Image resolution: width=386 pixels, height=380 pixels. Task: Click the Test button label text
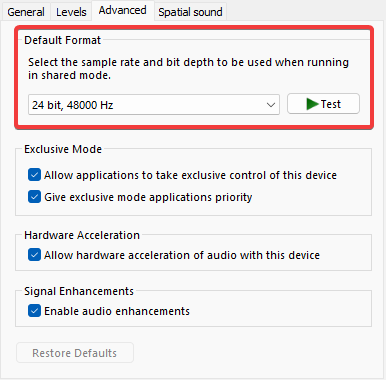331,104
